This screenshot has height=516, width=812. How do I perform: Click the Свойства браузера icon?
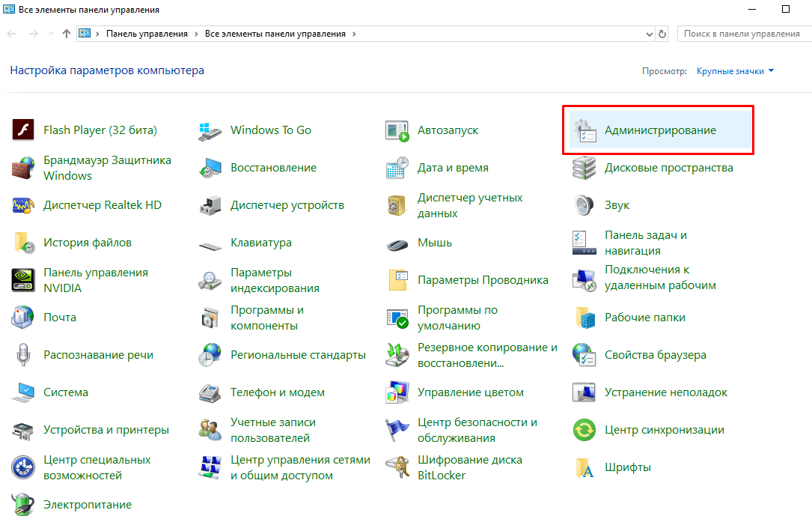(x=584, y=355)
